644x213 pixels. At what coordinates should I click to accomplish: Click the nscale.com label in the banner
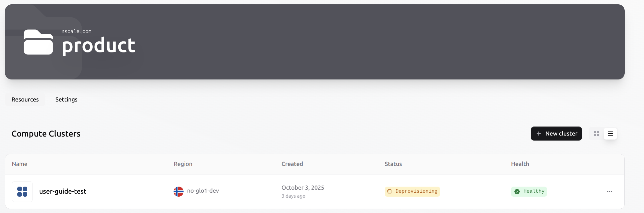click(x=76, y=31)
